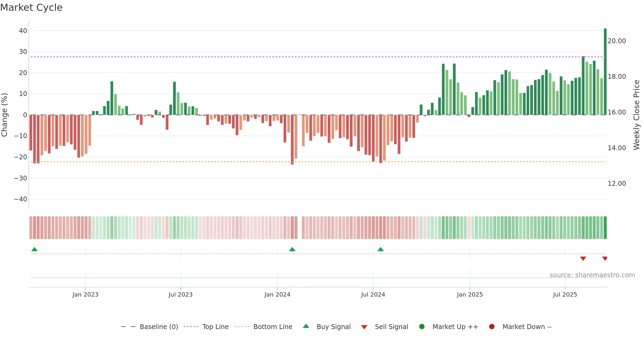644x362 pixels.
Task: Click the Jan 2024 axis label
Action: pos(277,294)
